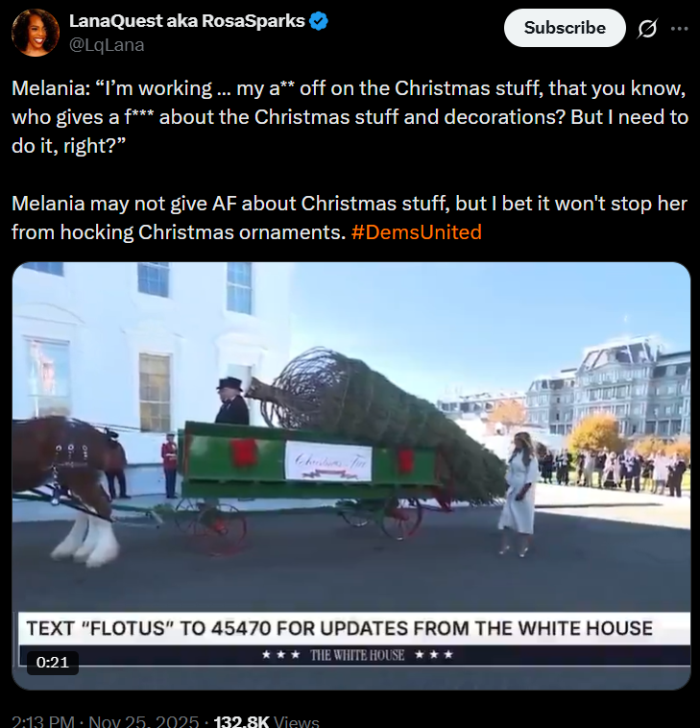700x728 pixels.
Task: Play the White House tree video
Action: 350,475
